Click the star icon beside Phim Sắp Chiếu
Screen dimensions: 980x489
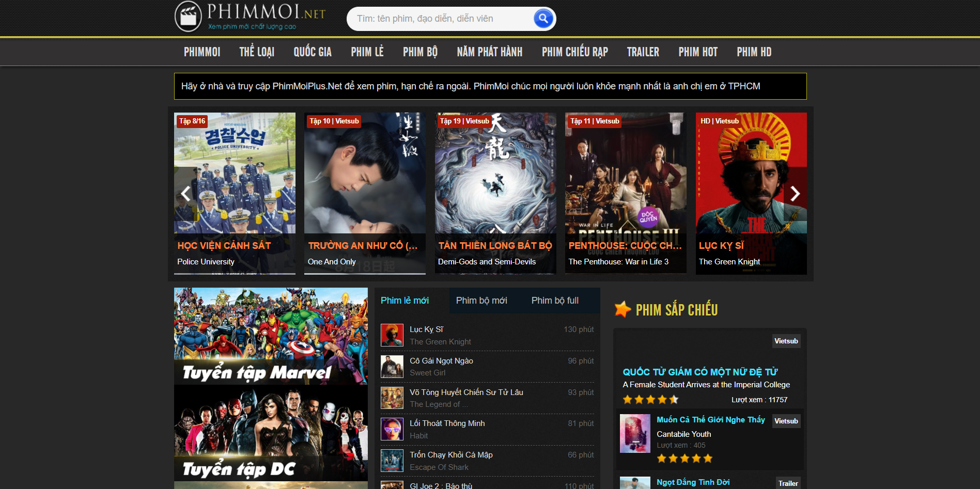[623, 309]
